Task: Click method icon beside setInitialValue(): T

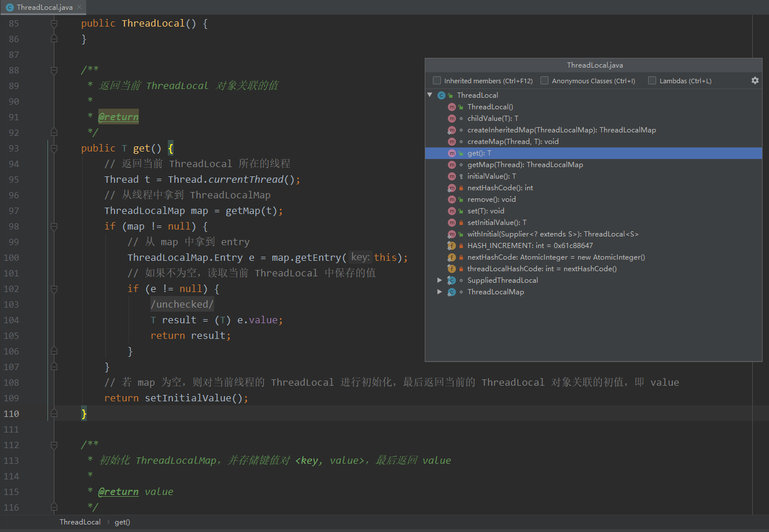Action: coord(452,223)
